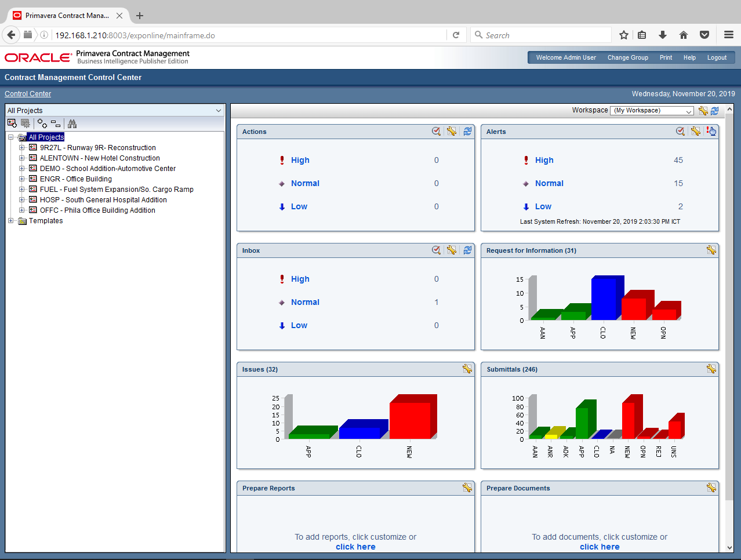
Task: Click the red checkmark icon on the Inbox panel
Action: point(436,250)
